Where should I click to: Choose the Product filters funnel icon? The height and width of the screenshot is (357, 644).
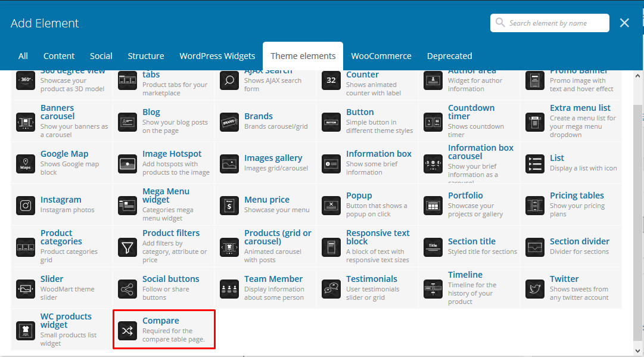pyautogui.click(x=127, y=247)
